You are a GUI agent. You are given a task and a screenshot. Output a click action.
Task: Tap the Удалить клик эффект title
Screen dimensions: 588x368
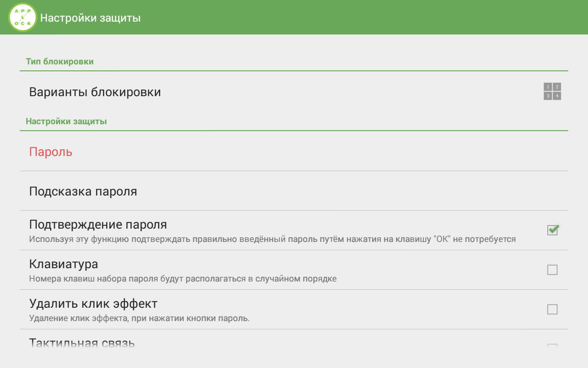click(x=93, y=304)
